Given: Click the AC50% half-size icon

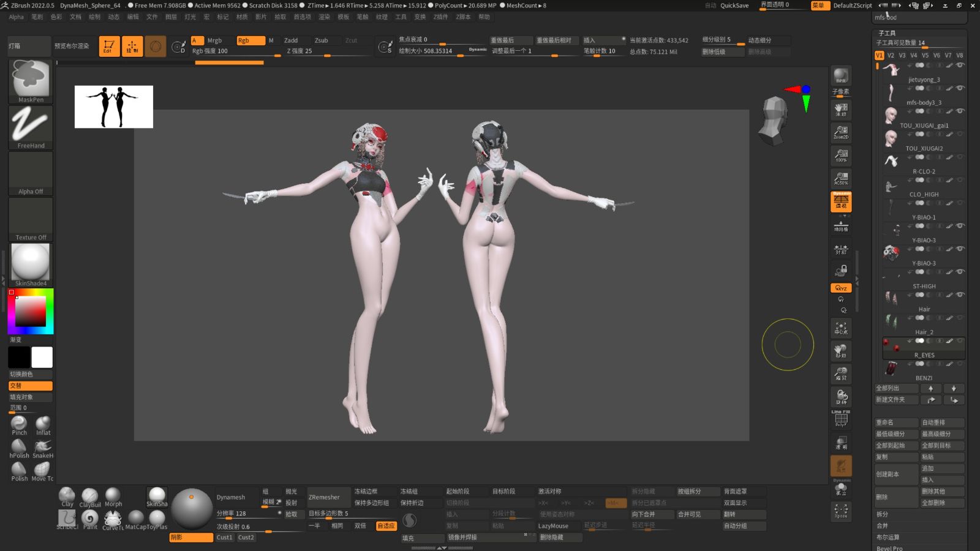Looking at the screenshot, I should click(x=841, y=178).
